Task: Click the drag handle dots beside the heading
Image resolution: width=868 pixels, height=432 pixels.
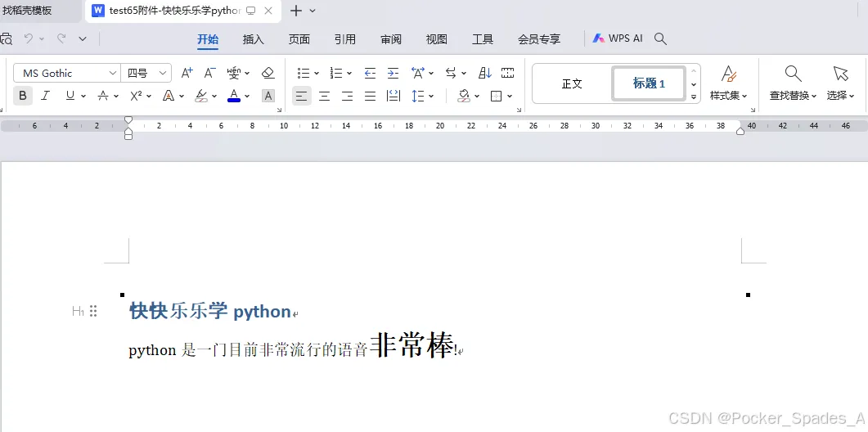Action: (93, 311)
